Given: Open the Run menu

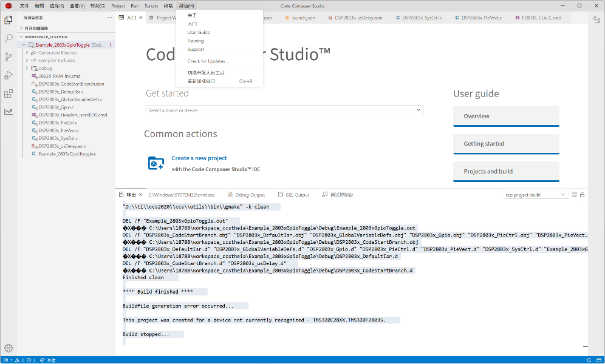Looking at the screenshot, I should pyautogui.click(x=135, y=6).
